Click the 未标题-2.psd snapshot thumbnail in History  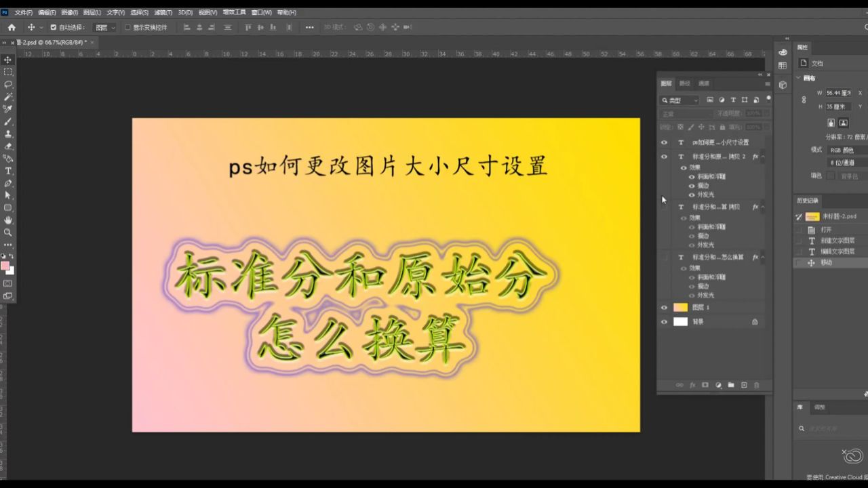pos(812,216)
